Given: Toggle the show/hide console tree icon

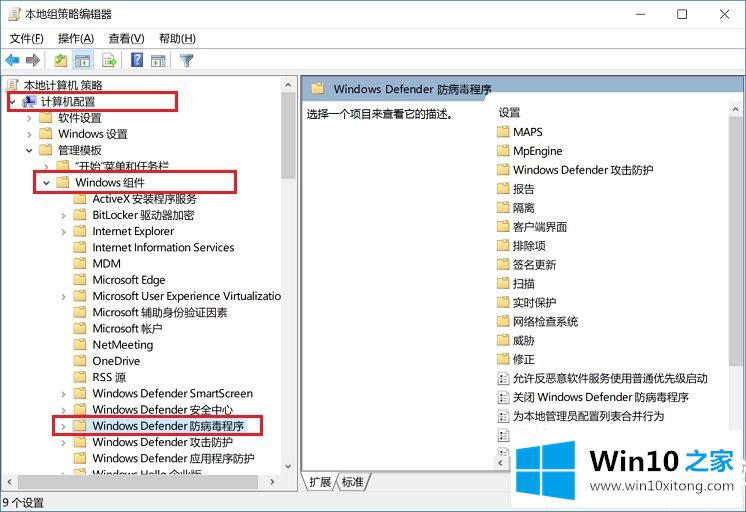Looking at the screenshot, I should [82, 60].
